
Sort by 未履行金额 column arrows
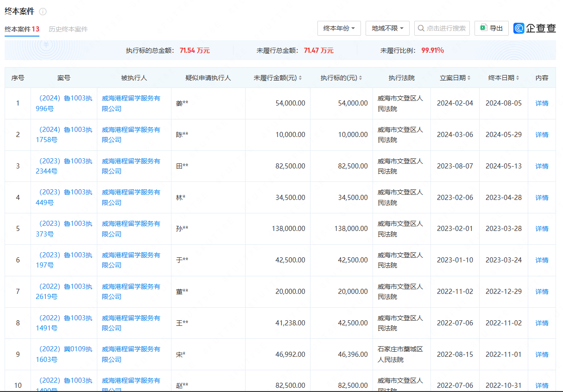click(300, 78)
